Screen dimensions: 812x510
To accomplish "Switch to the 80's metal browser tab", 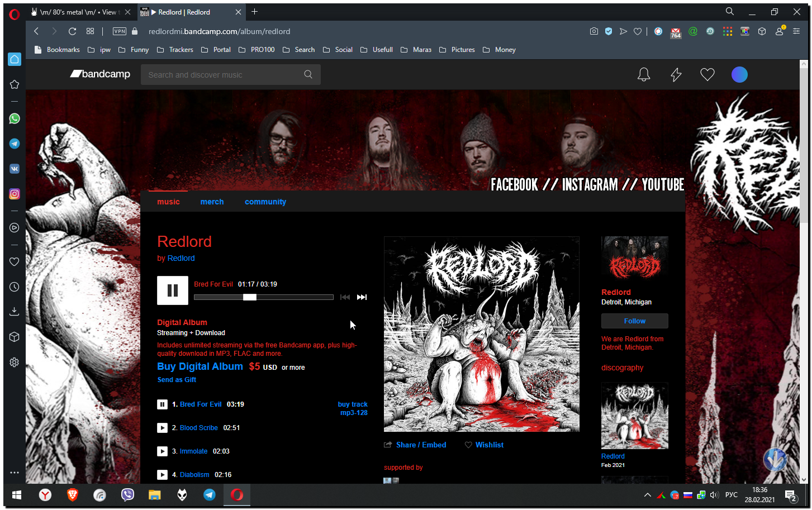I will point(81,12).
